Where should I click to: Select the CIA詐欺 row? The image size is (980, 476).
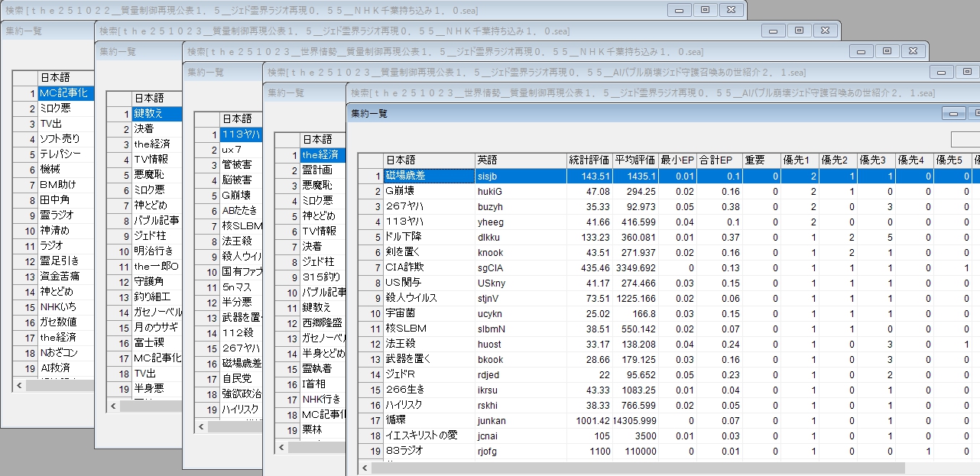pyautogui.click(x=428, y=267)
